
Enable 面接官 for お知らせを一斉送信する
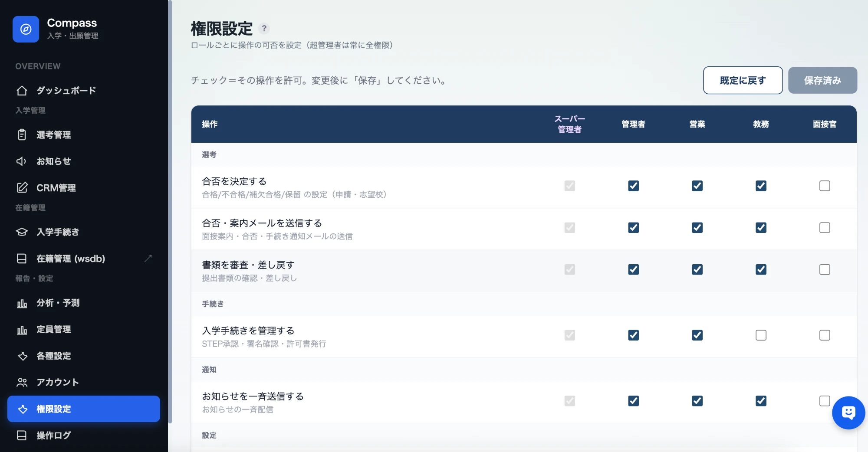click(x=825, y=401)
